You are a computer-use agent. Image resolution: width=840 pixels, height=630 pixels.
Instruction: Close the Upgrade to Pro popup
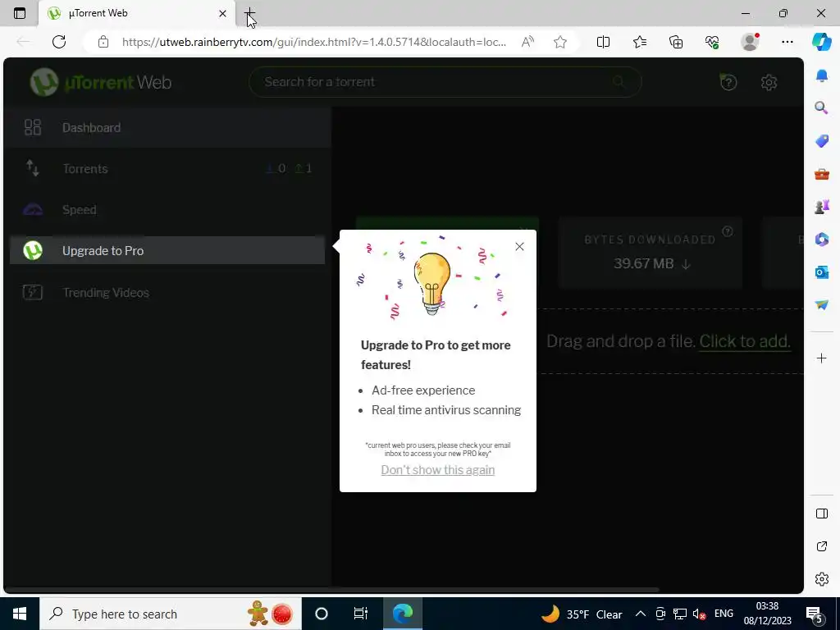(x=519, y=246)
